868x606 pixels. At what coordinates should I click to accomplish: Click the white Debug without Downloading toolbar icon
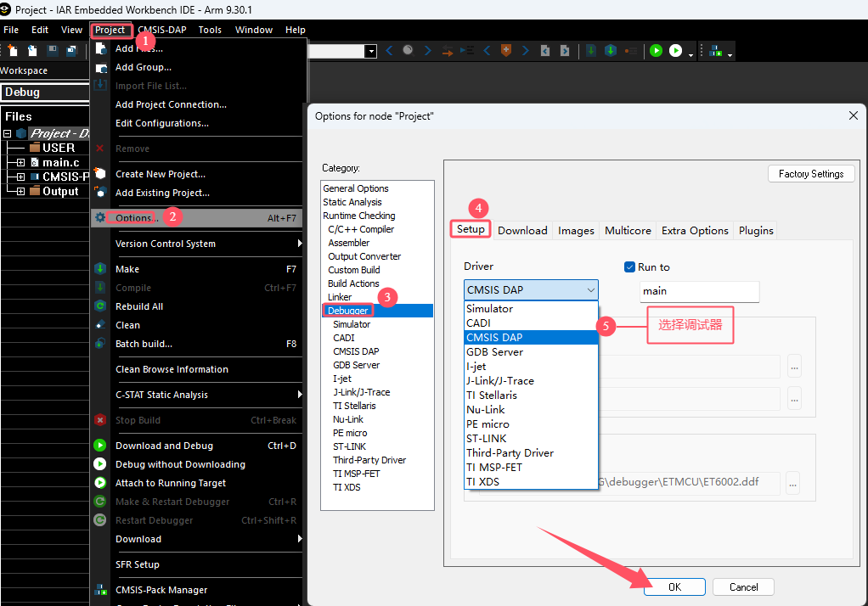click(x=675, y=51)
